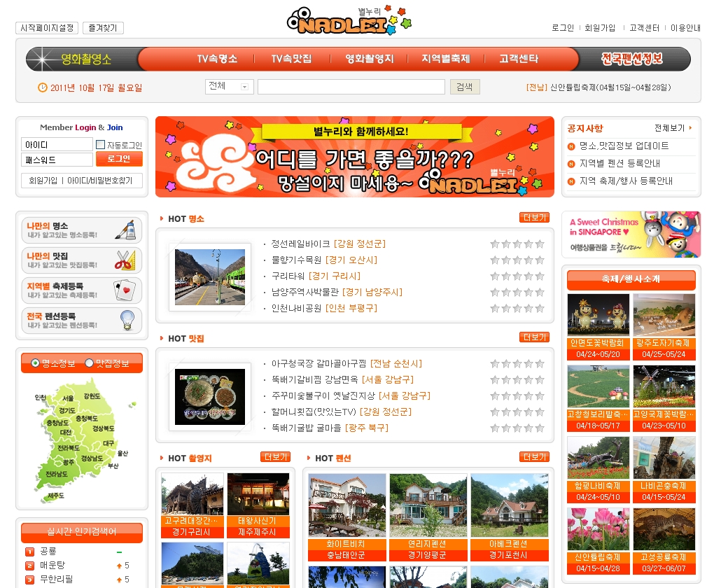Viewport: 728px width, 588px height.
Task: Enable the 자동로그인 checkbox
Action: pyautogui.click(x=100, y=145)
